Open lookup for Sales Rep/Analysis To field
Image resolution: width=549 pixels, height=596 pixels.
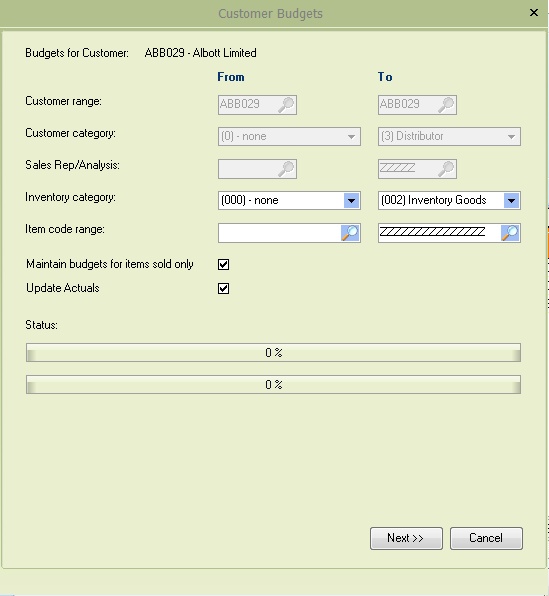click(x=446, y=169)
